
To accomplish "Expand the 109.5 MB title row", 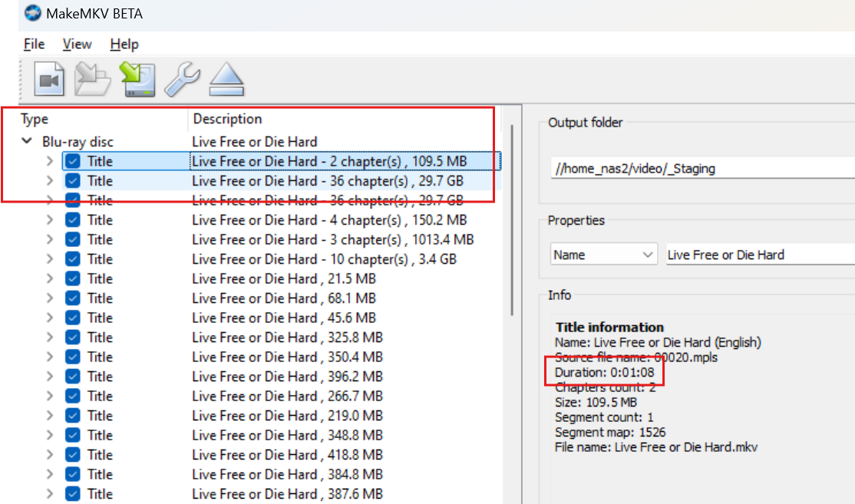I will pyautogui.click(x=50, y=161).
